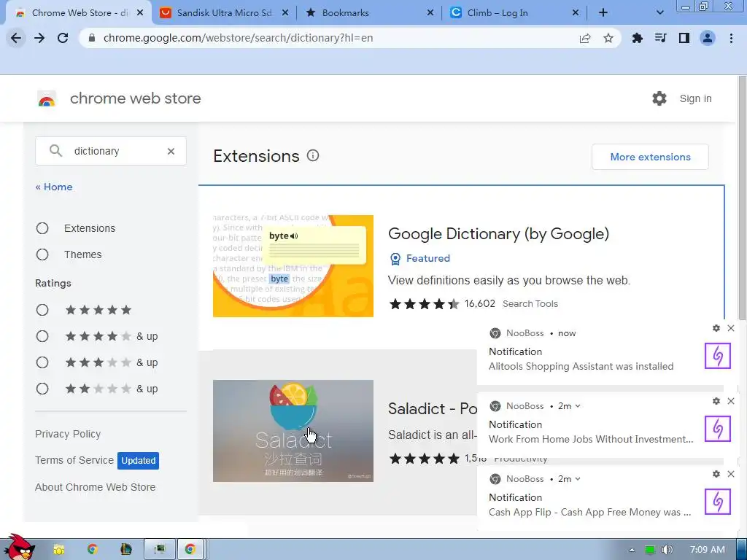Dismiss the Alitools Shopping Assistant notification
Screen dimensions: 747x560
tap(731, 328)
